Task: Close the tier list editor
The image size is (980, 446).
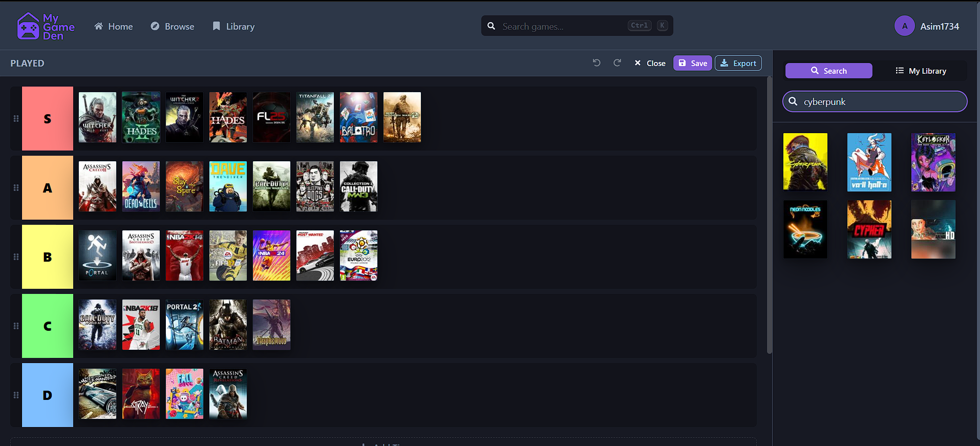Action: coord(650,63)
